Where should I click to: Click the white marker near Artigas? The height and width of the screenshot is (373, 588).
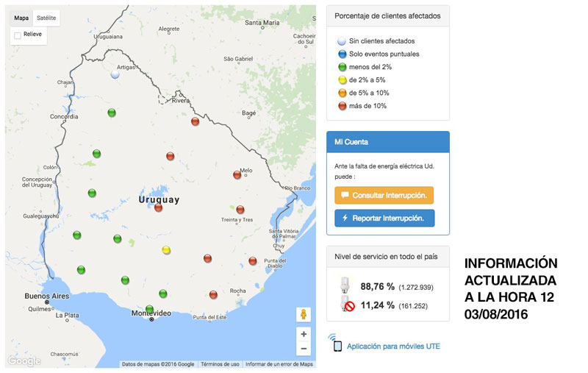tap(115, 74)
